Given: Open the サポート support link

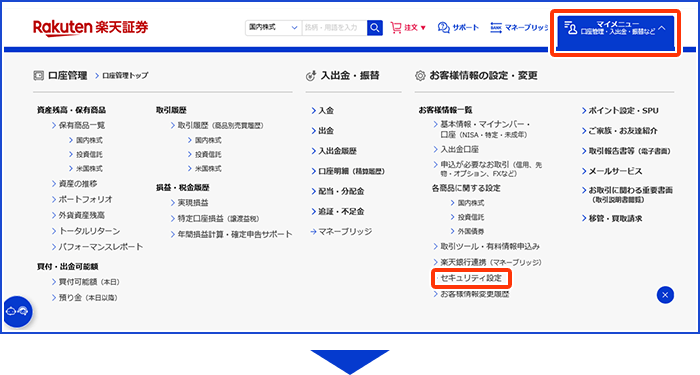Looking at the screenshot, I should coord(458,28).
